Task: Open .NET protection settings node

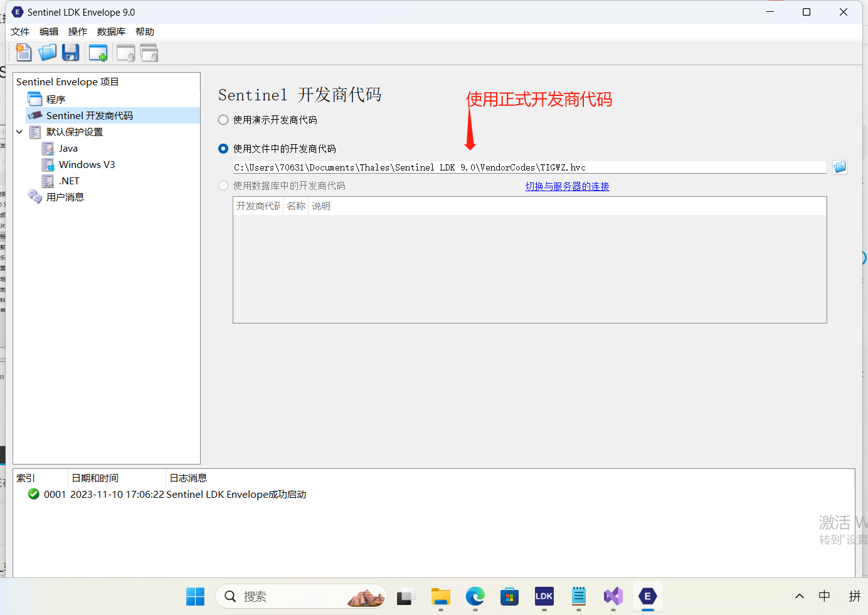Action: 69,181
